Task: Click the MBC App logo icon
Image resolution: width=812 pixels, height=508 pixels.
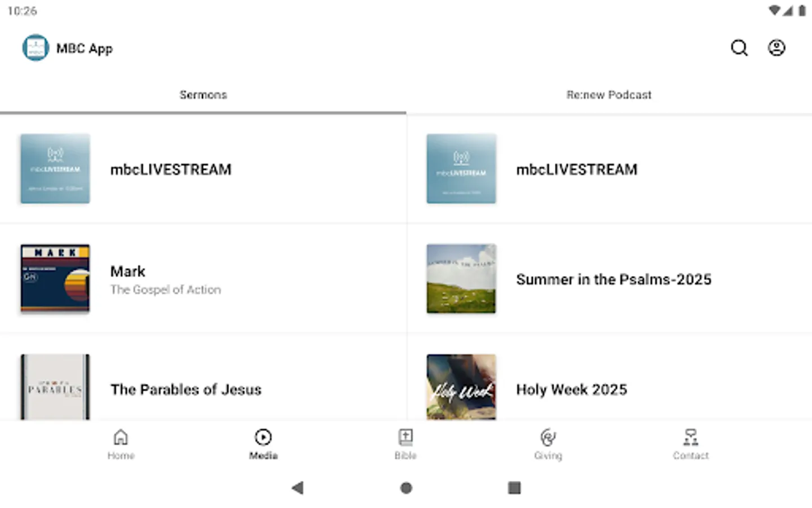Action: (x=36, y=48)
